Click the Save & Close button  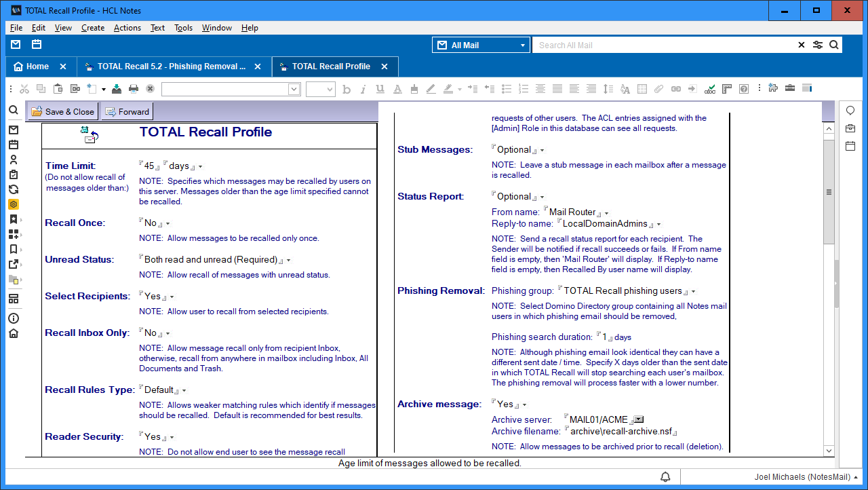tap(62, 111)
